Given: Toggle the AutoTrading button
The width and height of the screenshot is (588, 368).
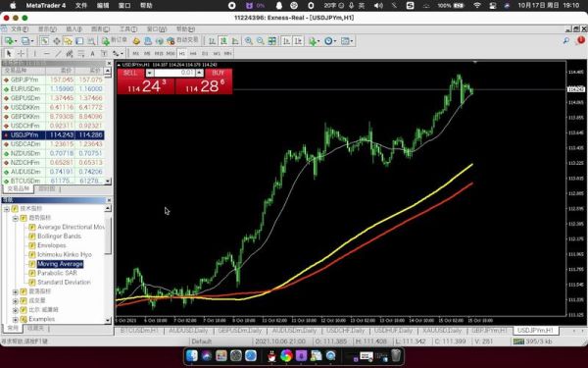Looking at the screenshot, I should tap(182, 40).
